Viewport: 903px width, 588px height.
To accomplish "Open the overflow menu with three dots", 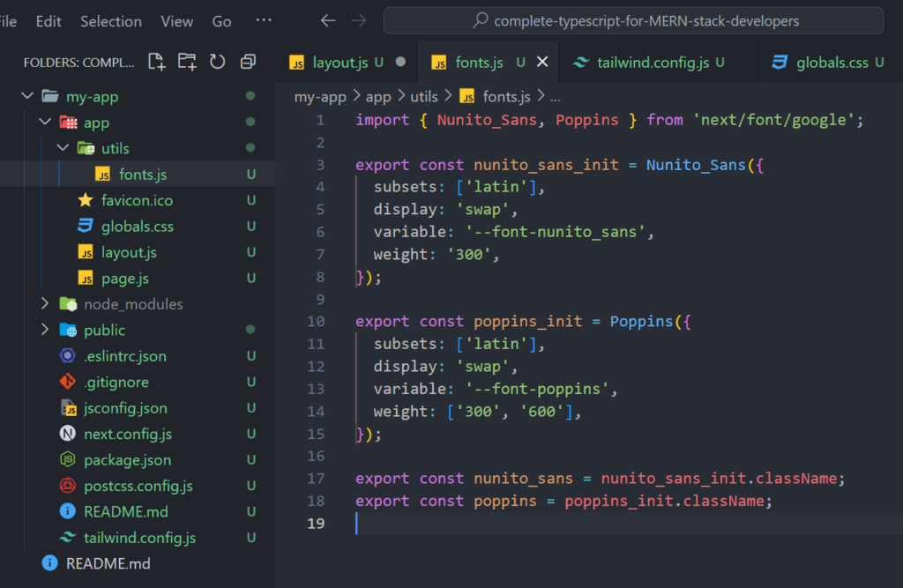I will pyautogui.click(x=263, y=20).
